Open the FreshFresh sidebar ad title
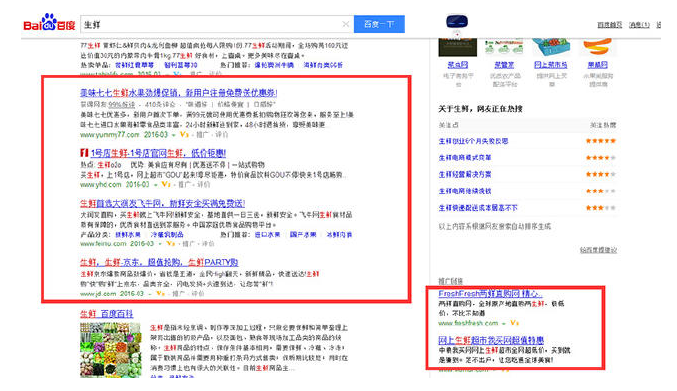The image size is (677, 391). click(490, 294)
